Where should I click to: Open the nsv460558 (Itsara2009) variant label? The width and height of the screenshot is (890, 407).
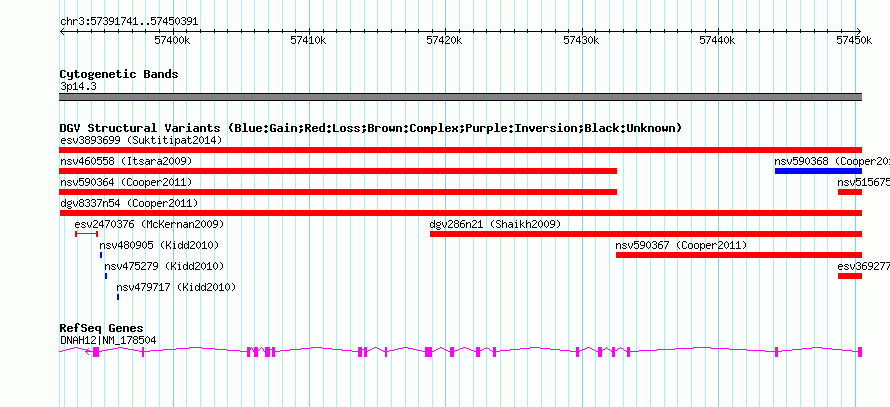click(x=126, y=161)
